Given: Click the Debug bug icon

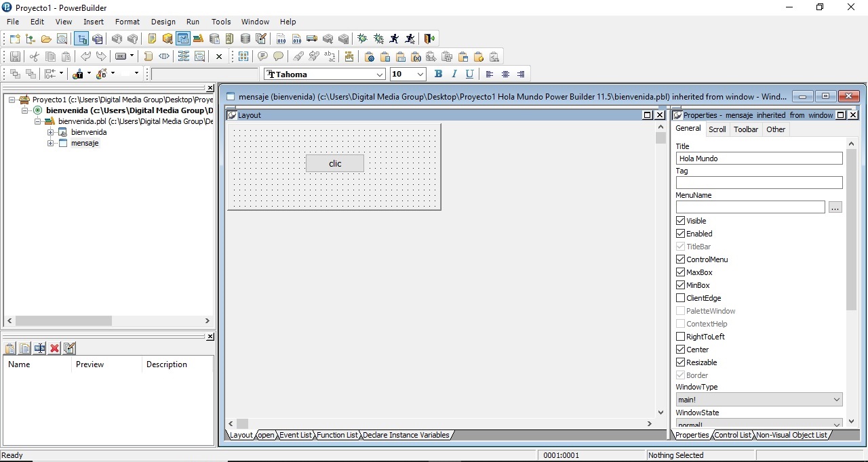Looking at the screenshot, I should pyautogui.click(x=362, y=39).
